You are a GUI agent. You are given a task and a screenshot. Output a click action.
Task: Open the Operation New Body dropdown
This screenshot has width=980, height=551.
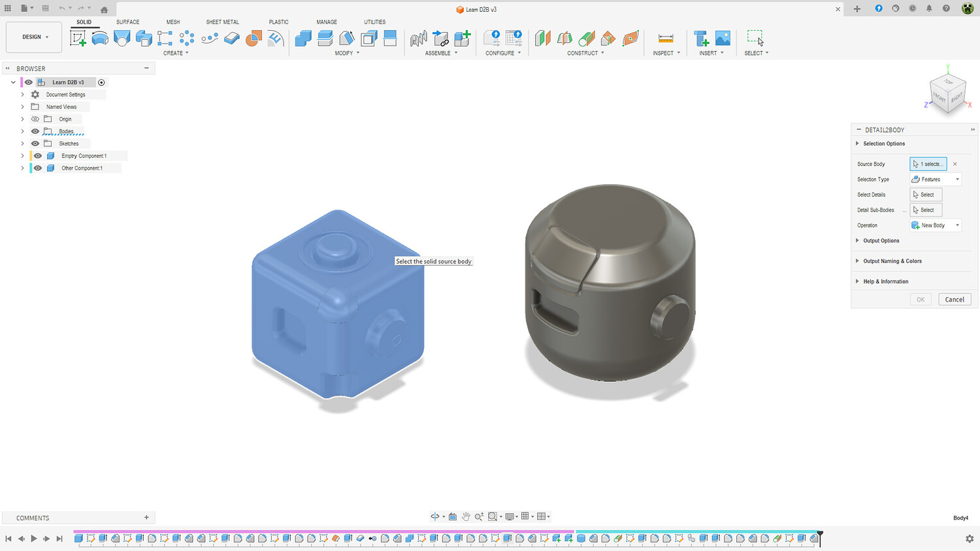[936, 225]
